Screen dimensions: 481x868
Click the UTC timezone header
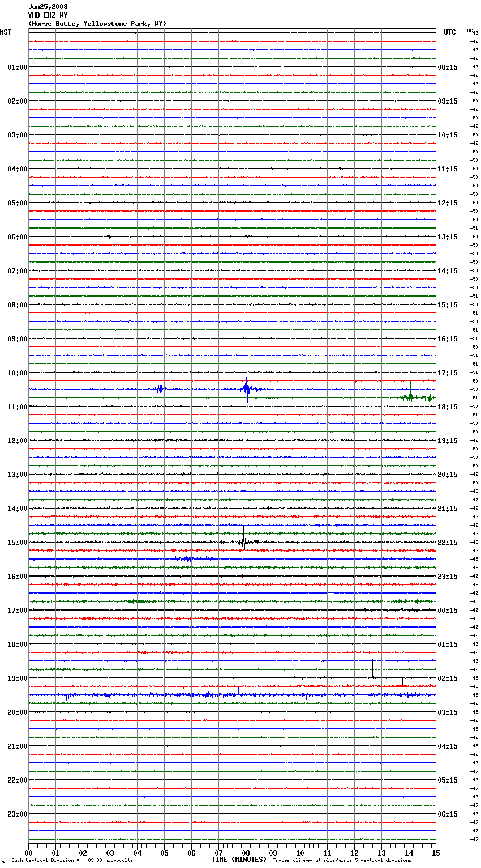(x=450, y=32)
